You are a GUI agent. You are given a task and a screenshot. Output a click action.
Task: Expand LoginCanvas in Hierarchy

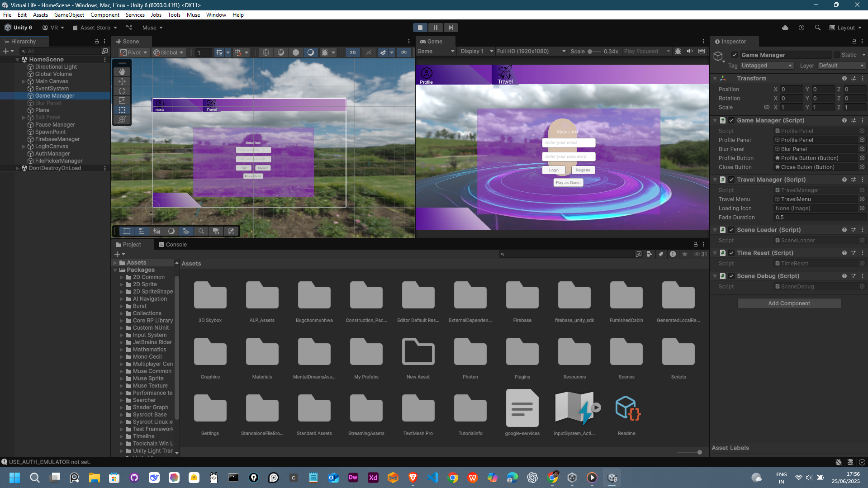24,147
